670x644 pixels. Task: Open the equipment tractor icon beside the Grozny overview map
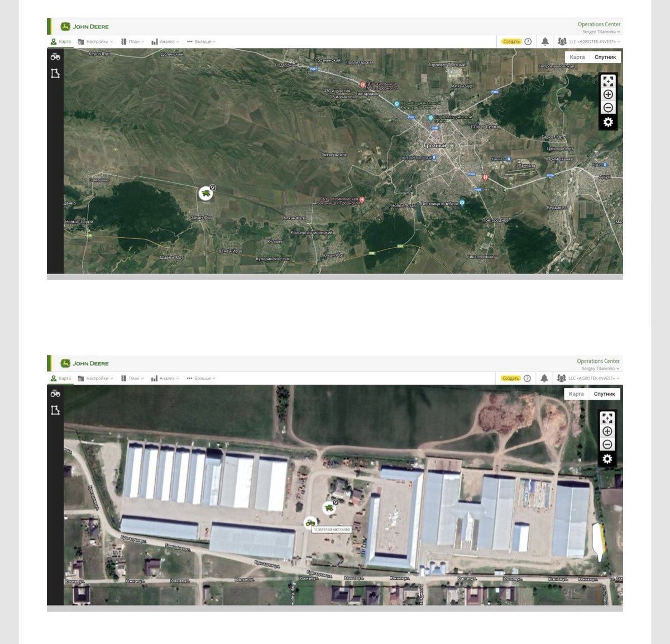point(55,56)
